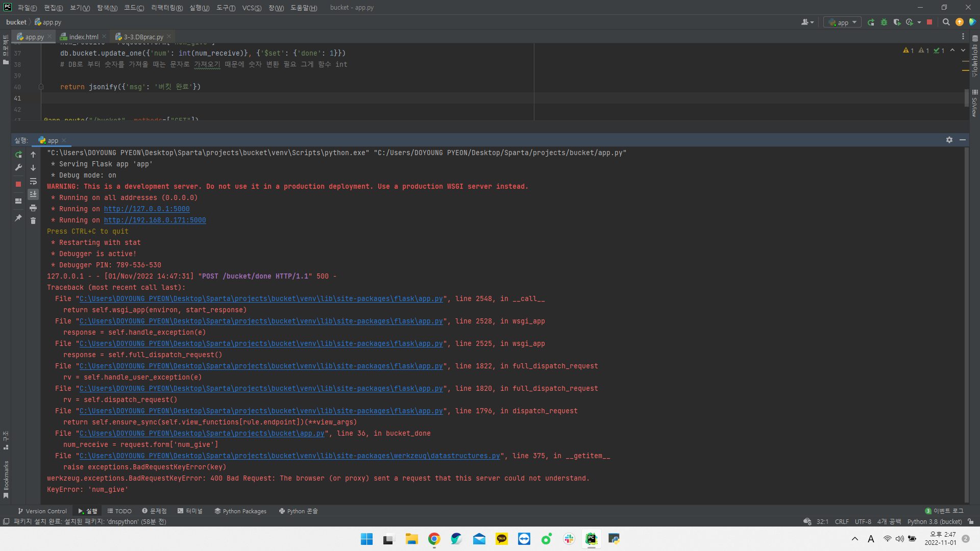Open the 터미널 tool window tab
The height and width of the screenshot is (551, 980).
coord(190,511)
